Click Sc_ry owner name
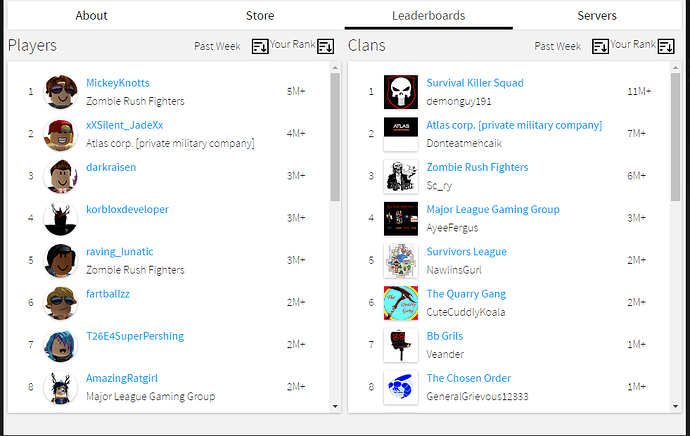Image resolution: width=690 pixels, height=436 pixels. (439, 186)
